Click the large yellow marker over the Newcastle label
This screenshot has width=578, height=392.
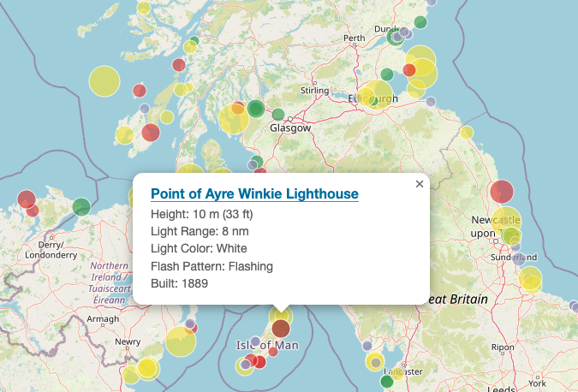pos(506,222)
